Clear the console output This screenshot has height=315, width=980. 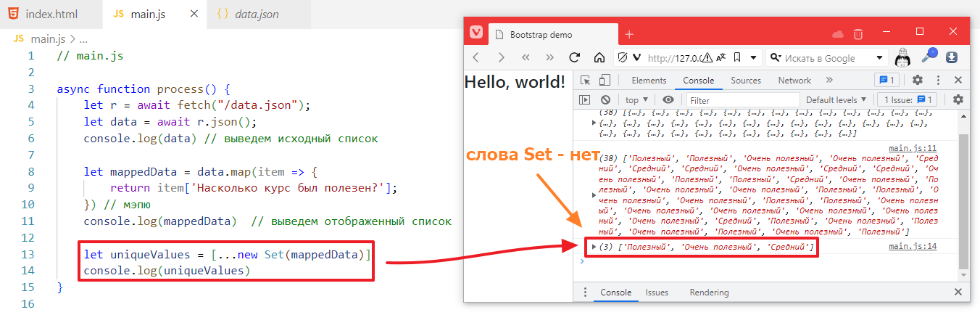point(605,100)
